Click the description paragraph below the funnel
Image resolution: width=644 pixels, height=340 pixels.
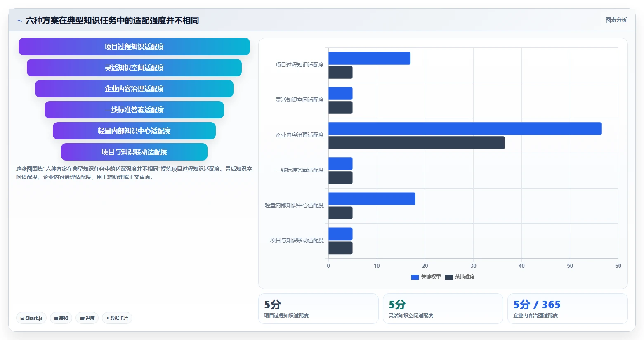134,173
